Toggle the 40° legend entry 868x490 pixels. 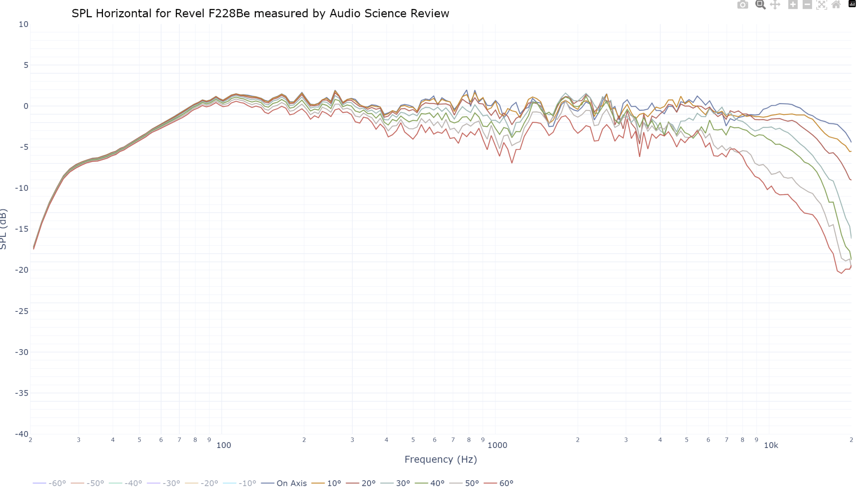(430, 483)
